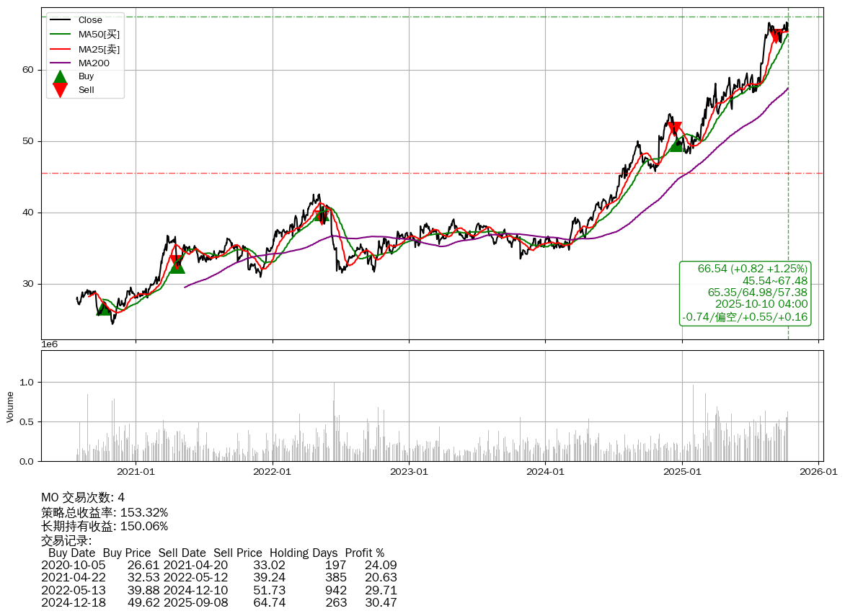Select the MA25[卖] legend label
This screenshot has width=845, height=616.
[x=99, y=48]
